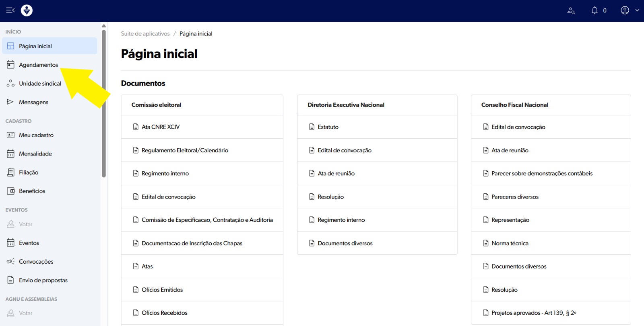
Task: Open the notifications bell icon
Action: click(594, 10)
